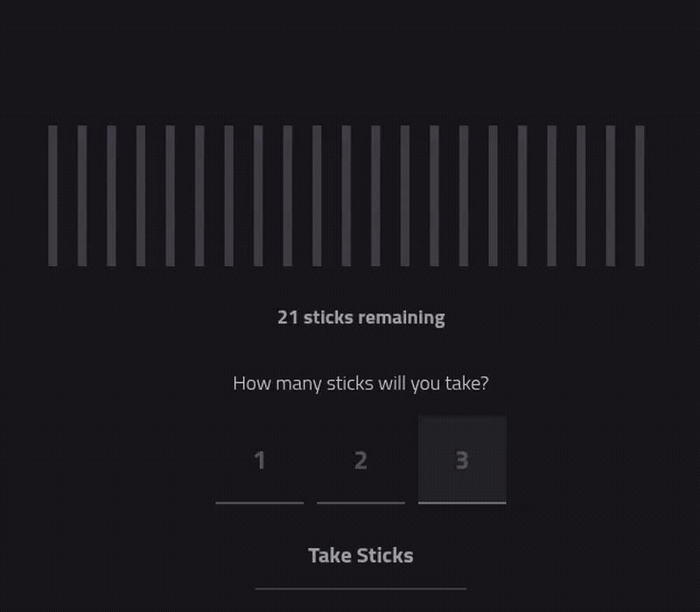Tap the fourth stick from the right

click(552, 195)
